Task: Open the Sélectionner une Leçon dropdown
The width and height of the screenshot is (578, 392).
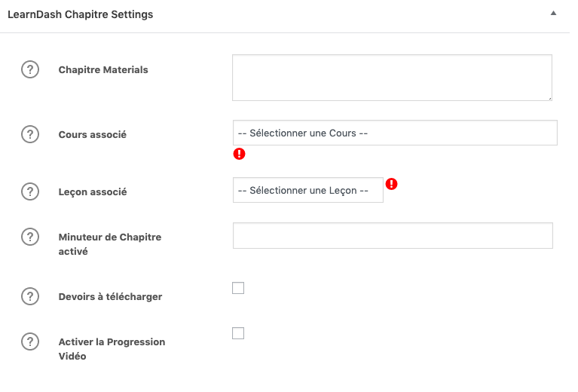Action: 308,190
